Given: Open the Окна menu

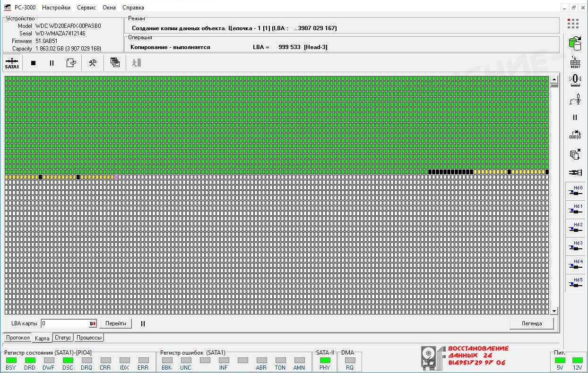Looking at the screenshot, I should tap(109, 8).
